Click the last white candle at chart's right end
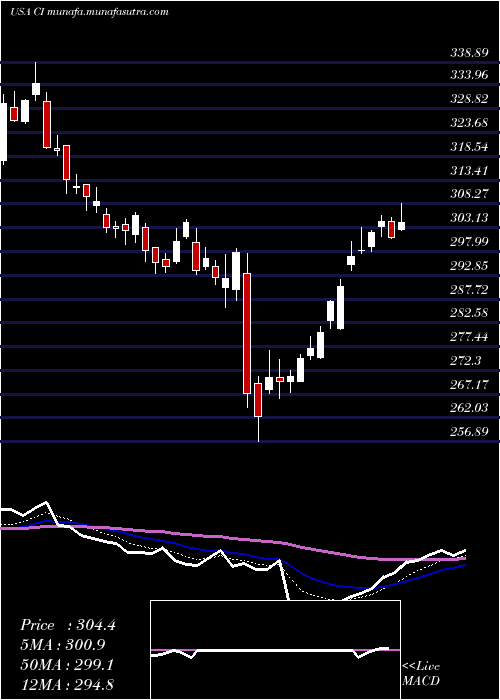The width and height of the screenshot is (500, 700). tap(402, 226)
